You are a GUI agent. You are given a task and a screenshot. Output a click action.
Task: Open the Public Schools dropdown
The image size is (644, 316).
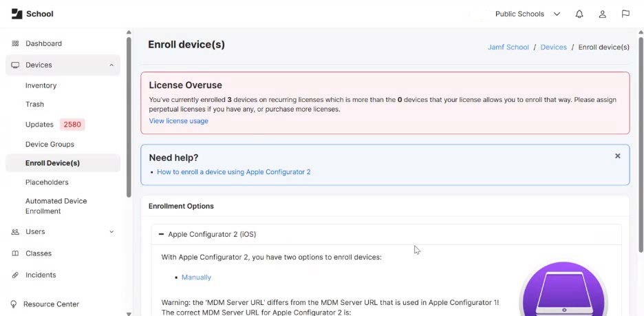pyautogui.click(x=527, y=14)
